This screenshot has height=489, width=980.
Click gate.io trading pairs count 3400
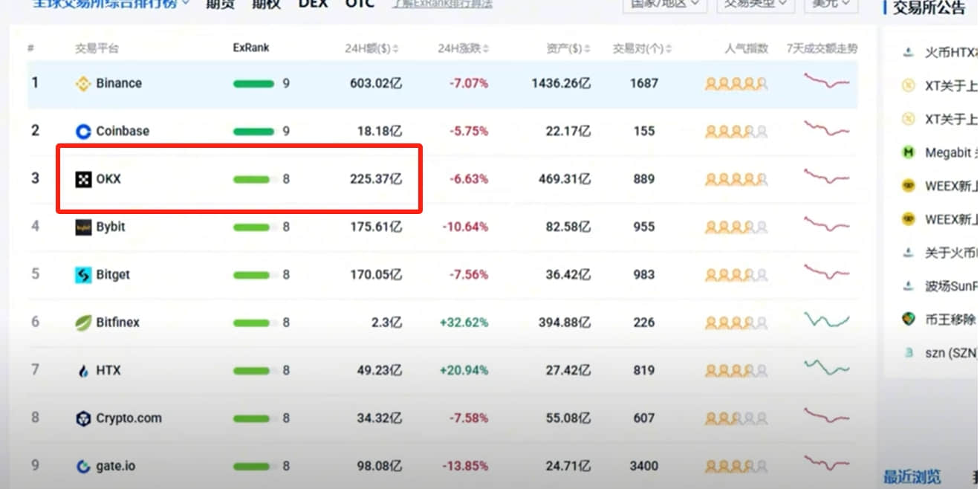click(x=643, y=467)
